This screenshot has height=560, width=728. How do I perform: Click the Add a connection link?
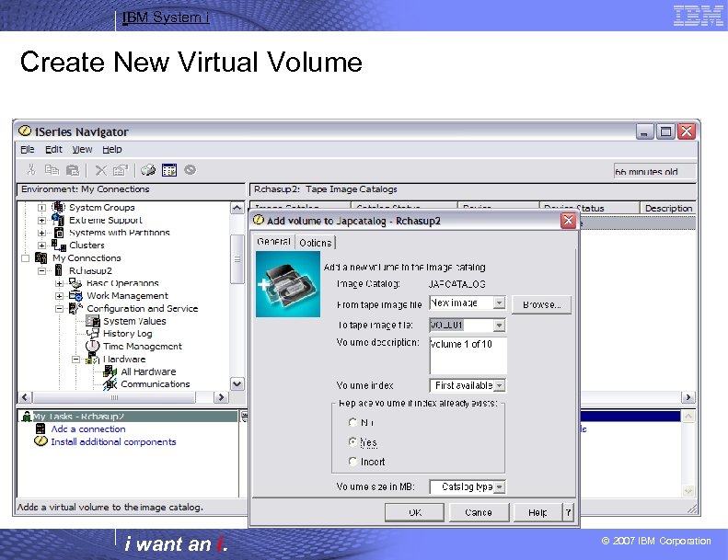[88, 429]
